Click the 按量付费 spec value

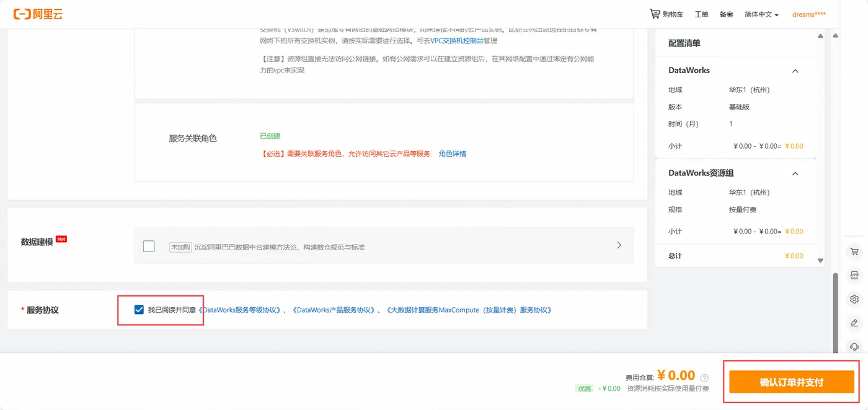743,210
